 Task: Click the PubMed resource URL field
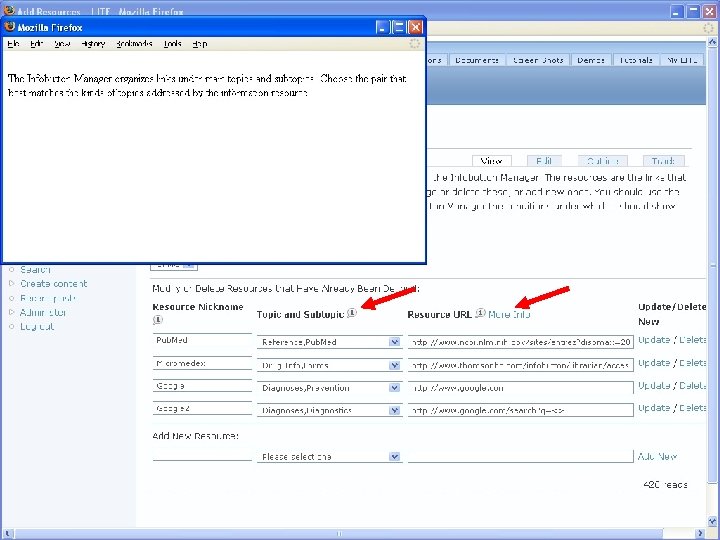[521, 342]
